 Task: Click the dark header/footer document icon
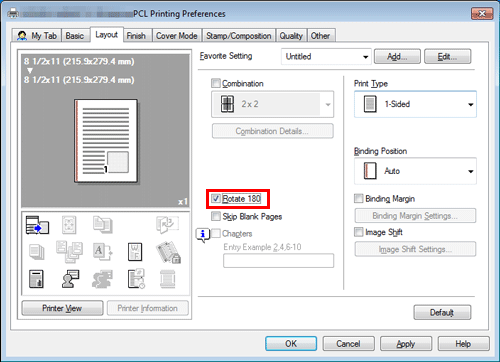click(x=36, y=279)
